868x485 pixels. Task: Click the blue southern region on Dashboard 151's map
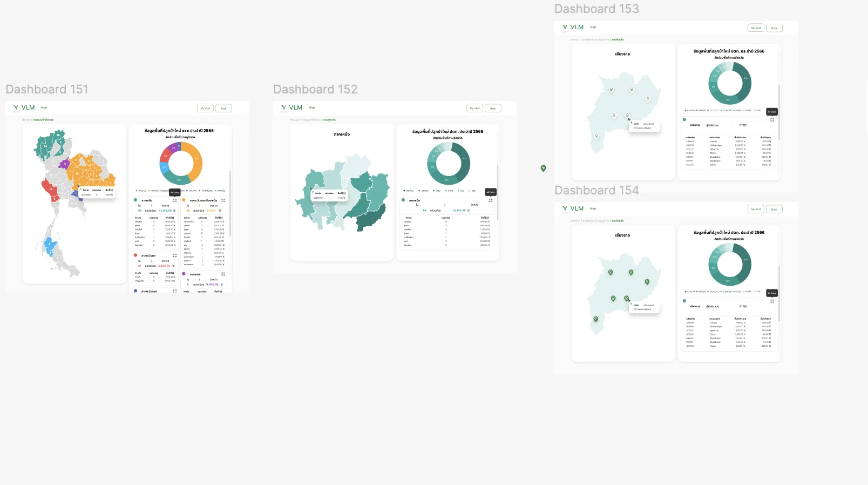pyautogui.click(x=50, y=245)
